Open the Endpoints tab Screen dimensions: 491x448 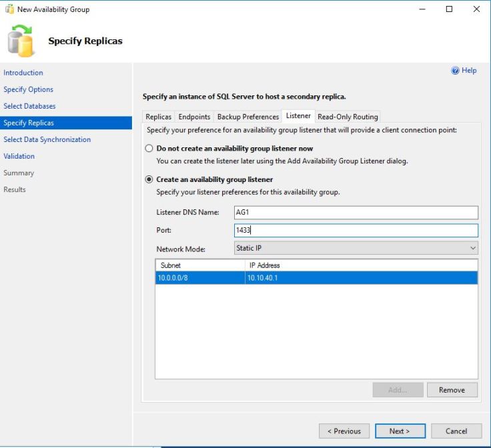click(x=194, y=117)
